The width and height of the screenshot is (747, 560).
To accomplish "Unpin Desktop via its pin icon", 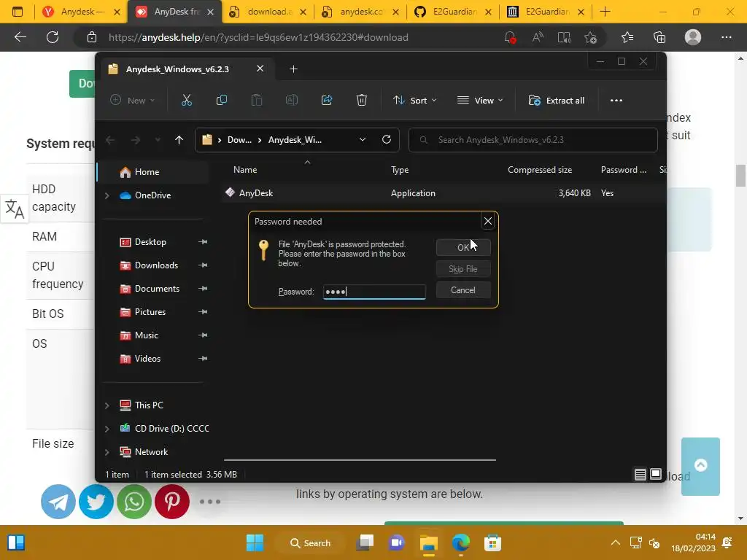I will pos(203,242).
